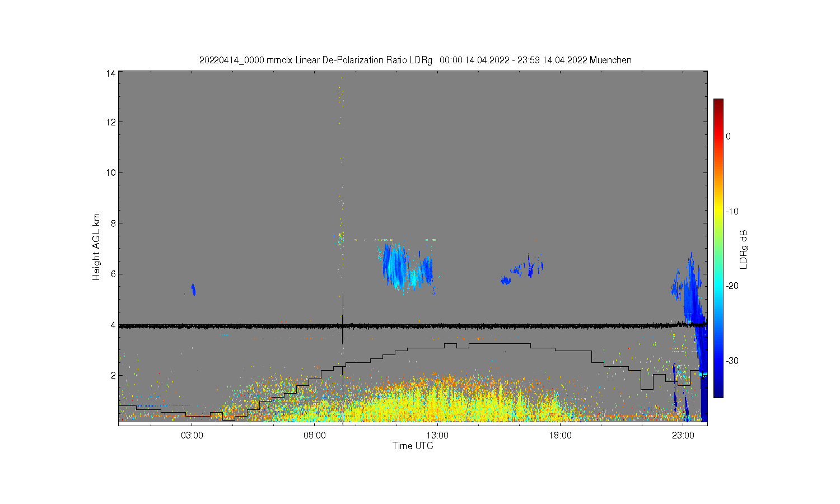Click the colorbar value 0

728,136
